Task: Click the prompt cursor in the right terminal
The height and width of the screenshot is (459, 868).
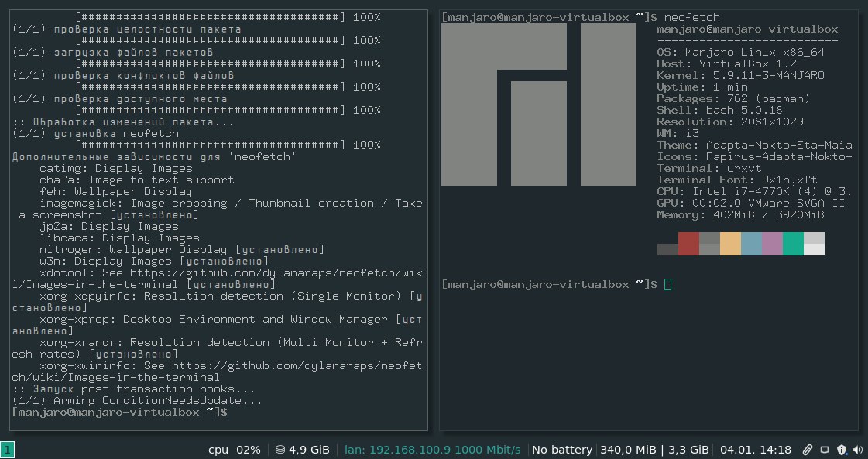Action: pyautogui.click(x=667, y=284)
